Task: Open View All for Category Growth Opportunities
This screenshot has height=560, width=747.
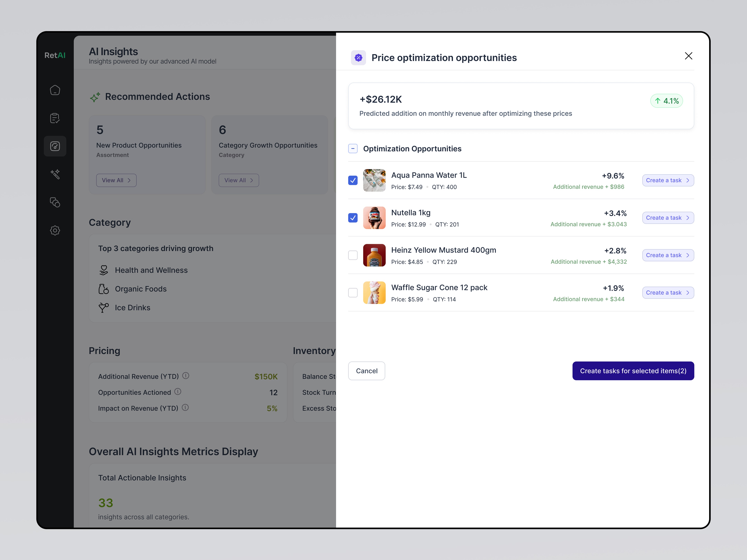Action: click(x=238, y=180)
